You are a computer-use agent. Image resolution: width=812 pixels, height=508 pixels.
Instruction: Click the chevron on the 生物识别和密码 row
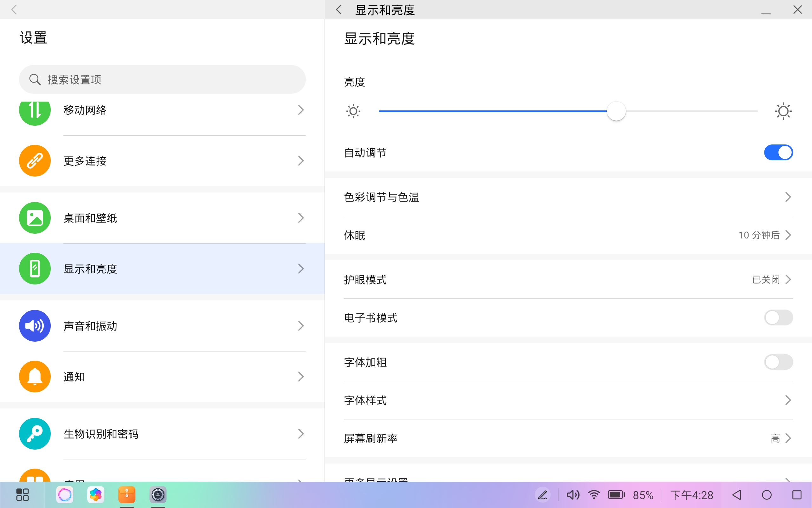(301, 433)
